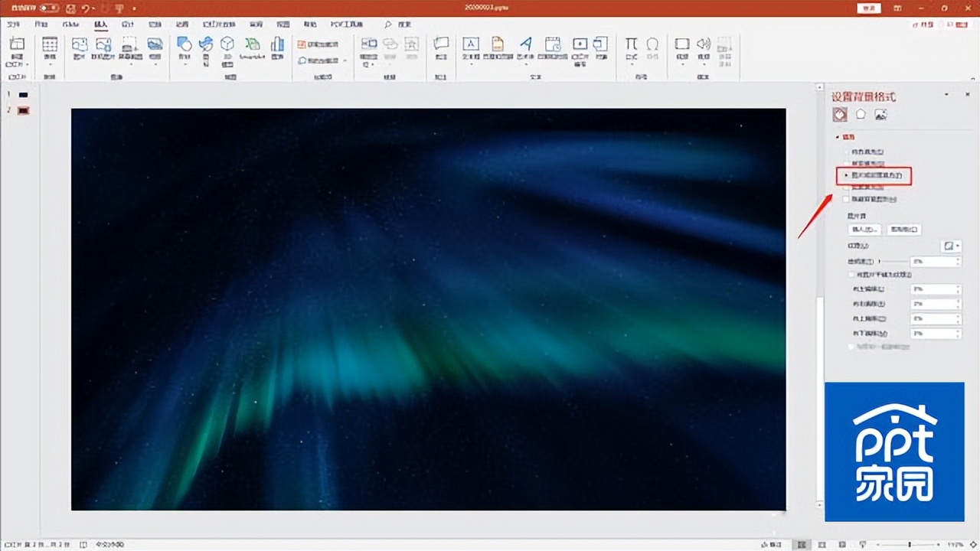
Task: Click the Chart icon
Action: [277, 44]
